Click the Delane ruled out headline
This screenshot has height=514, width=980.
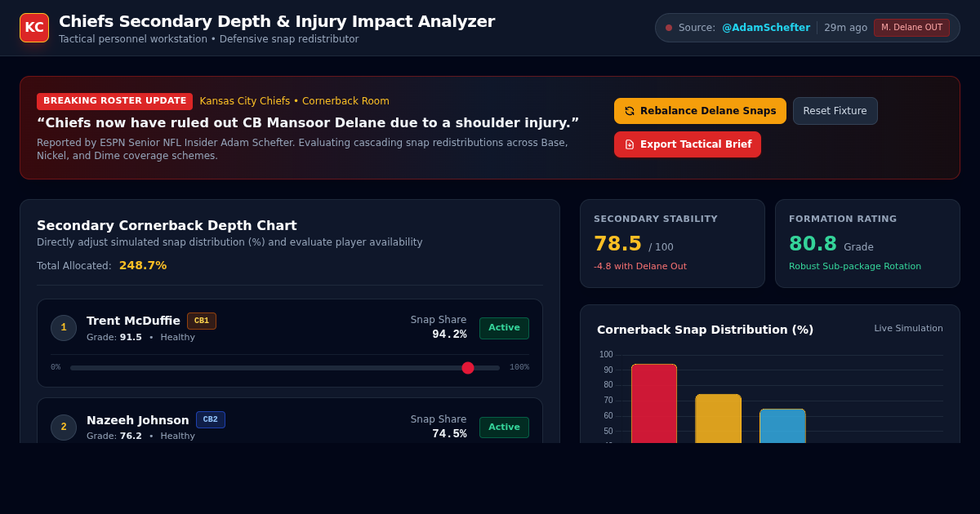coord(308,122)
